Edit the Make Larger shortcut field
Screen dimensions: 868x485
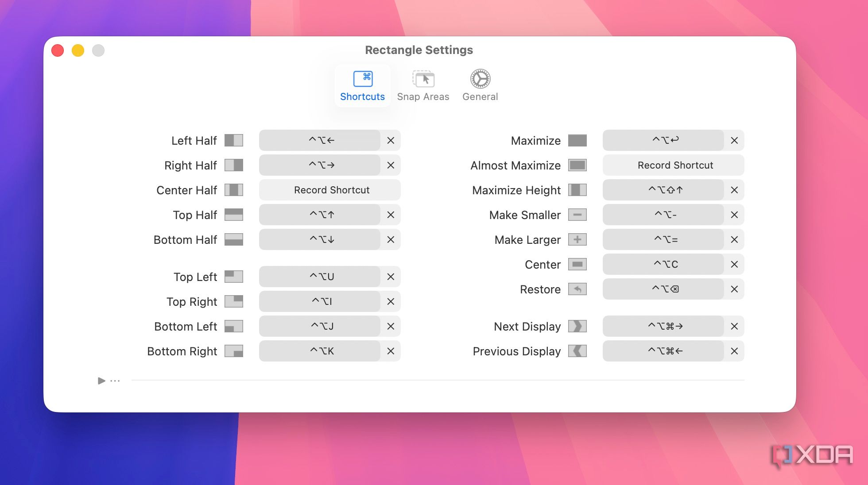click(663, 239)
